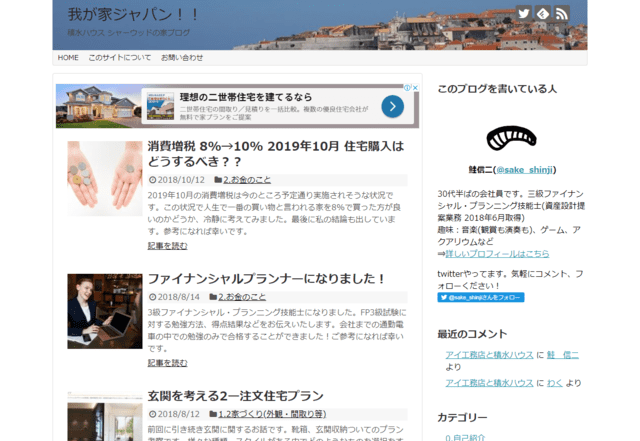The width and height of the screenshot is (640, 441).
Task: Click commenter name 鮭 信二
Action: tap(562, 355)
